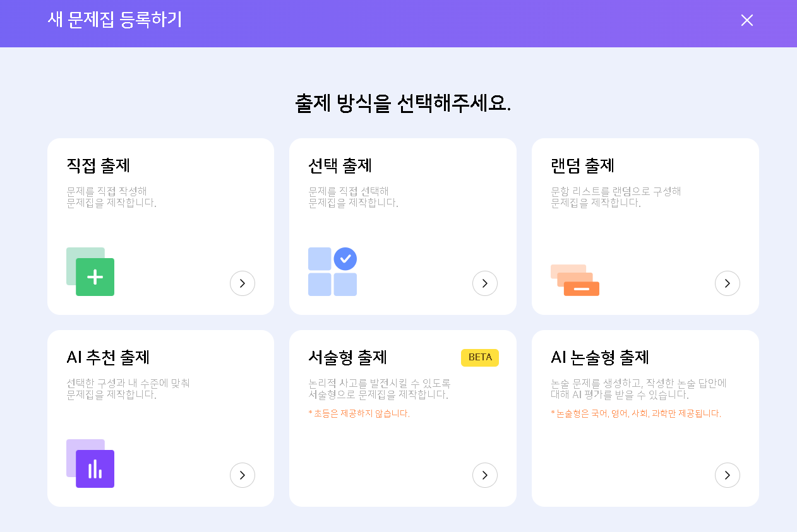Click the arrow button in AI 추천 출제 card
Viewport: 797px width, 532px height.
[x=243, y=476]
